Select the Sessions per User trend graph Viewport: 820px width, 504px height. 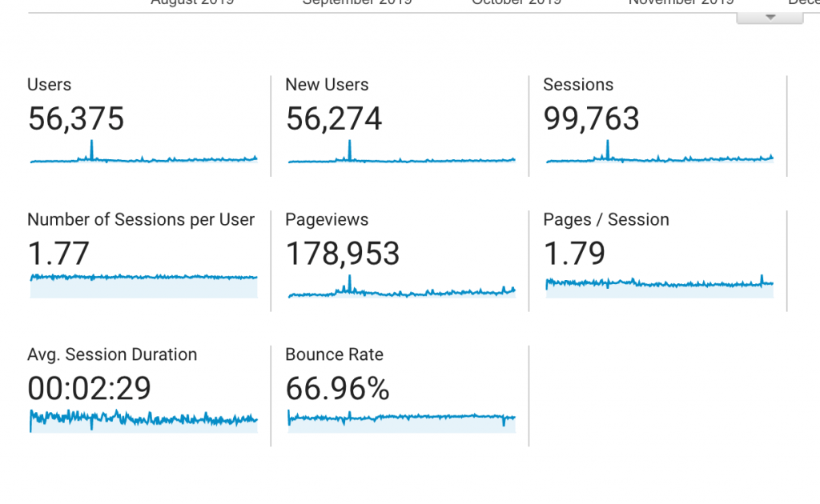pyautogui.click(x=143, y=284)
